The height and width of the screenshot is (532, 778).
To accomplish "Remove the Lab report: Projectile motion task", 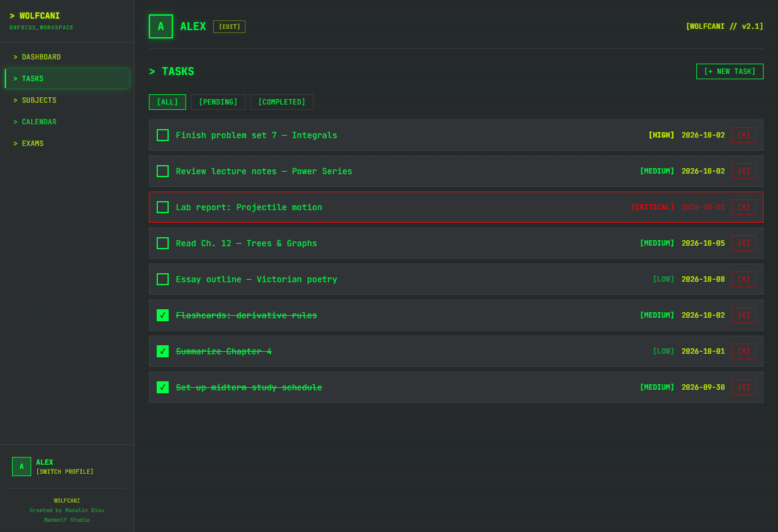I will coord(744,207).
